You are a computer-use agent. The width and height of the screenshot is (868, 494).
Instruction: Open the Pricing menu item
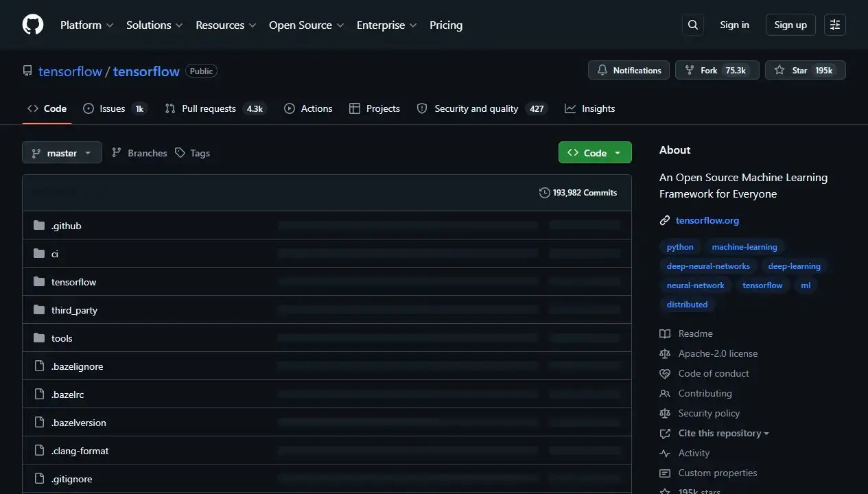click(x=446, y=25)
